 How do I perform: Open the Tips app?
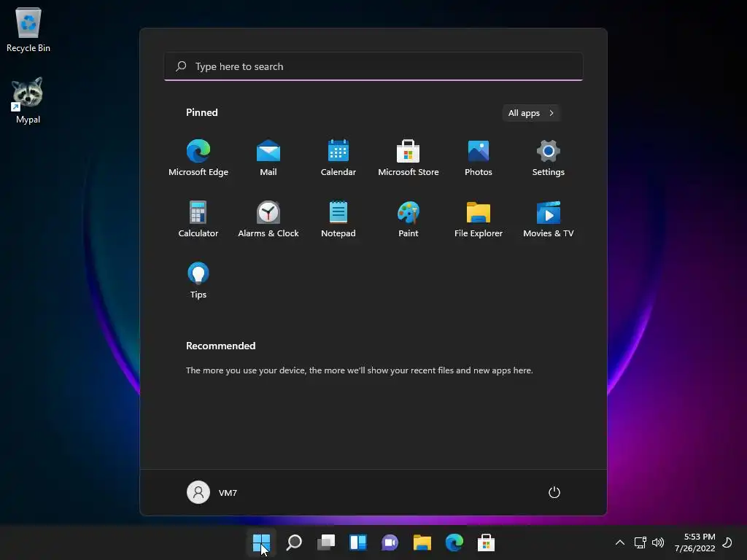pos(198,280)
